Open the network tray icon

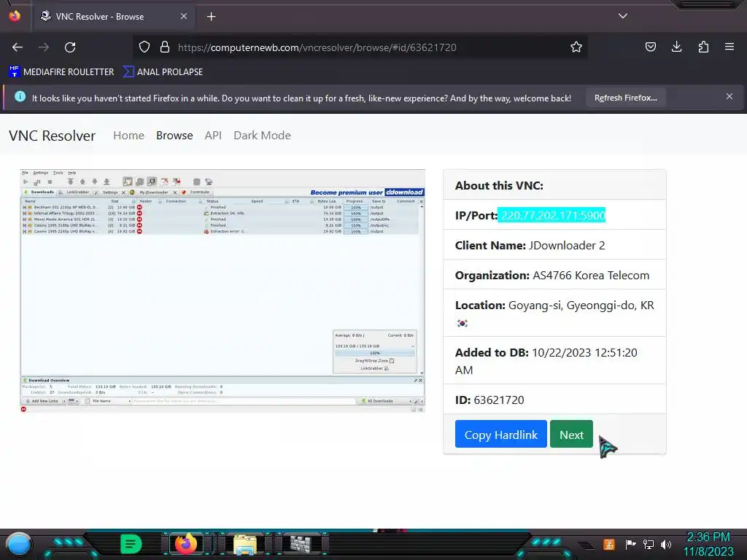click(649, 544)
